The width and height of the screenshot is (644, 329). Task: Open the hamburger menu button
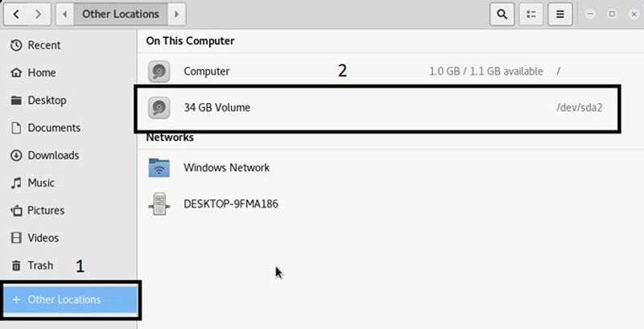pyautogui.click(x=560, y=14)
